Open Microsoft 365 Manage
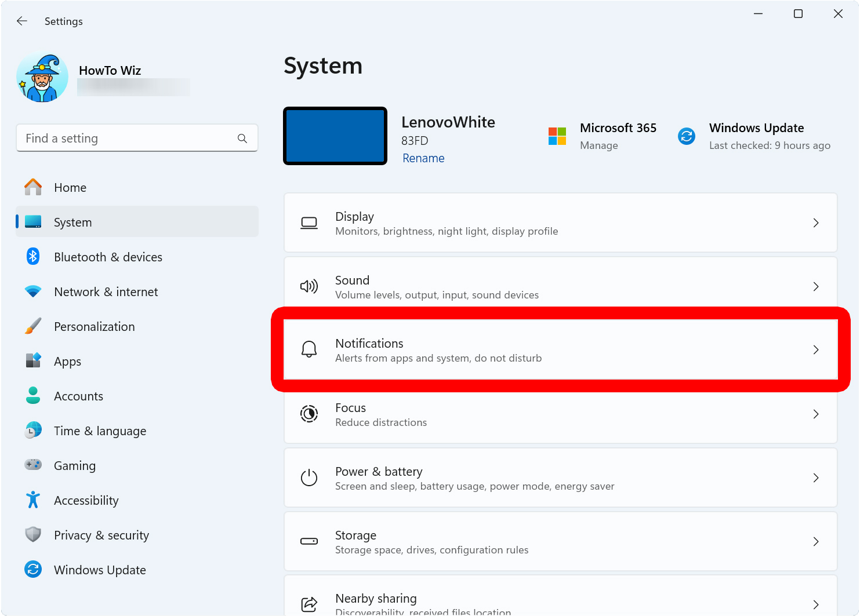 click(x=599, y=145)
